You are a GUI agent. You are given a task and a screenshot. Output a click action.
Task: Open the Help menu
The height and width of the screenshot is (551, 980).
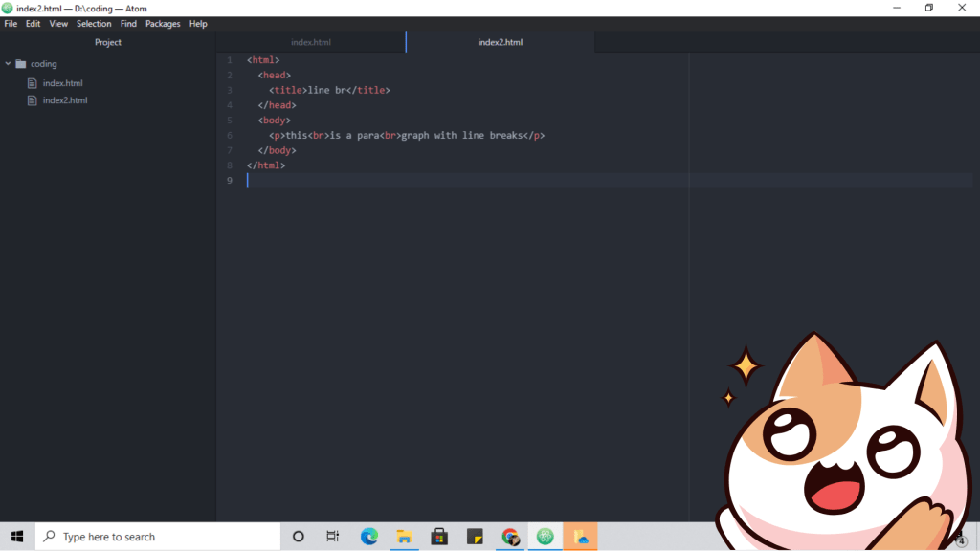198,24
